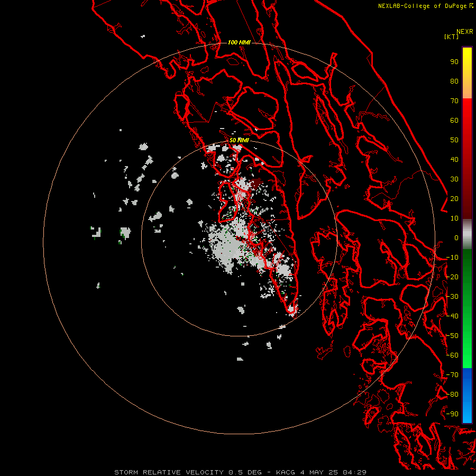
Task: Click the [KT] units label
Action: coord(451,36)
